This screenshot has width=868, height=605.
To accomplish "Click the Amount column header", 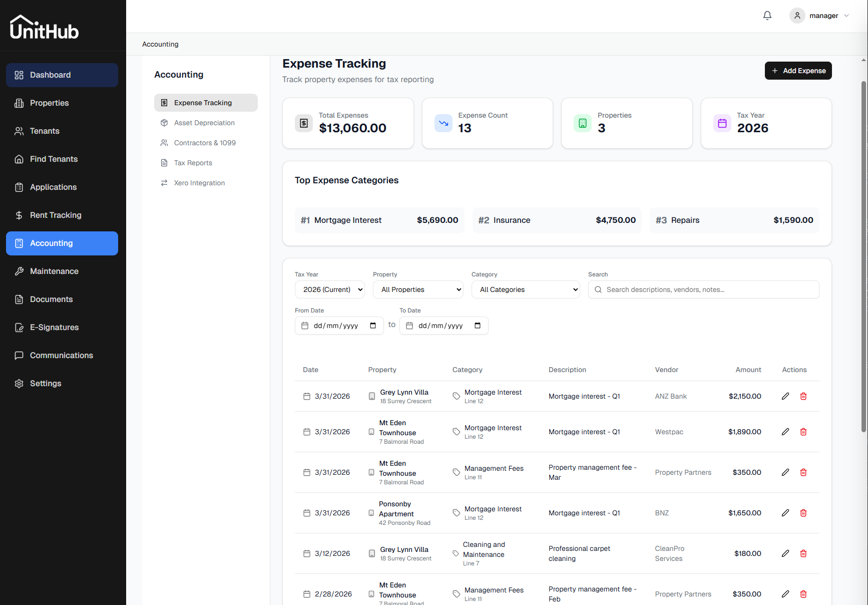I will click(x=748, y=370).
